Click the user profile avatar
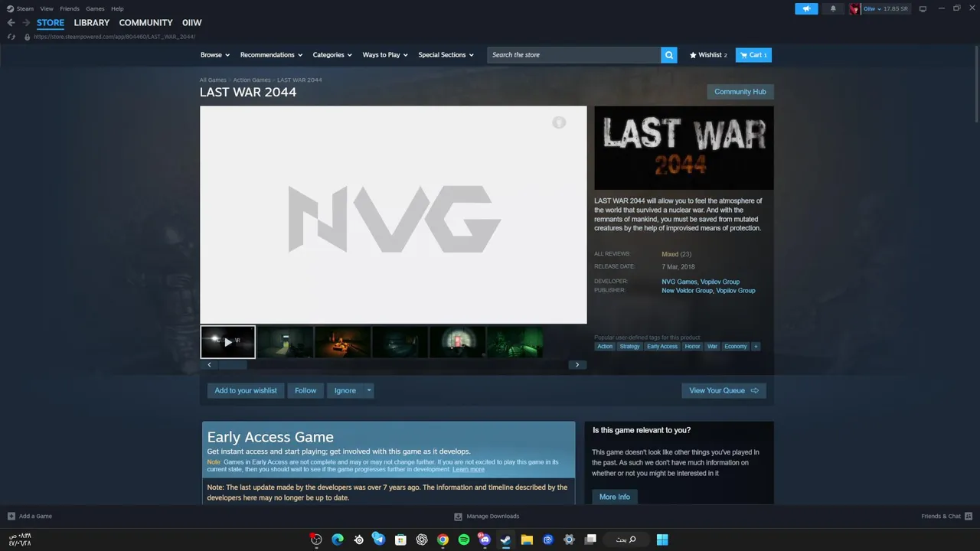The image size is (980, 551). [x=854, y=8]
